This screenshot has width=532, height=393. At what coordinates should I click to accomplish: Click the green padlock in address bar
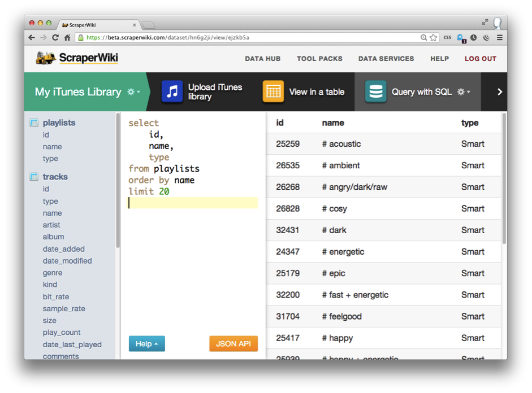(x=81, y=38)
